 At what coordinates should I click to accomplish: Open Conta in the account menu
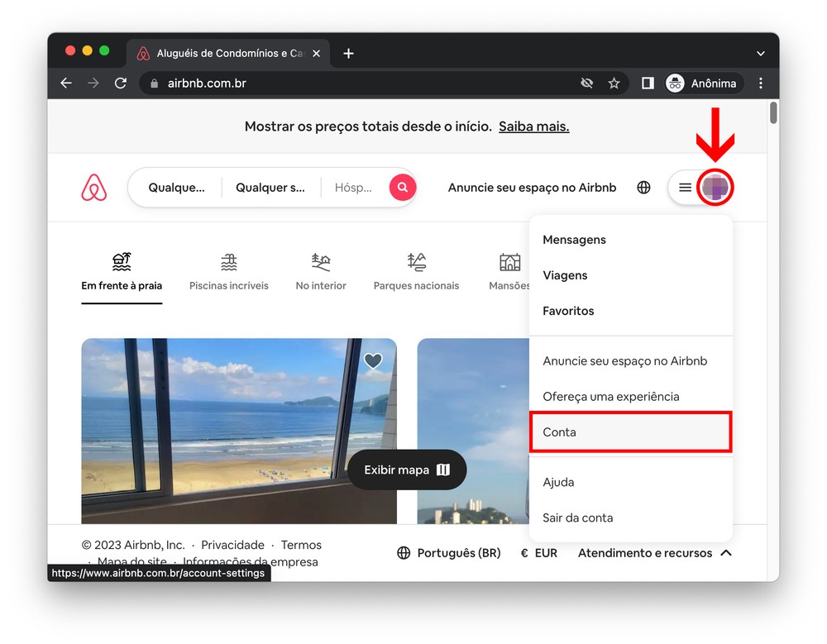click(631, 432)
